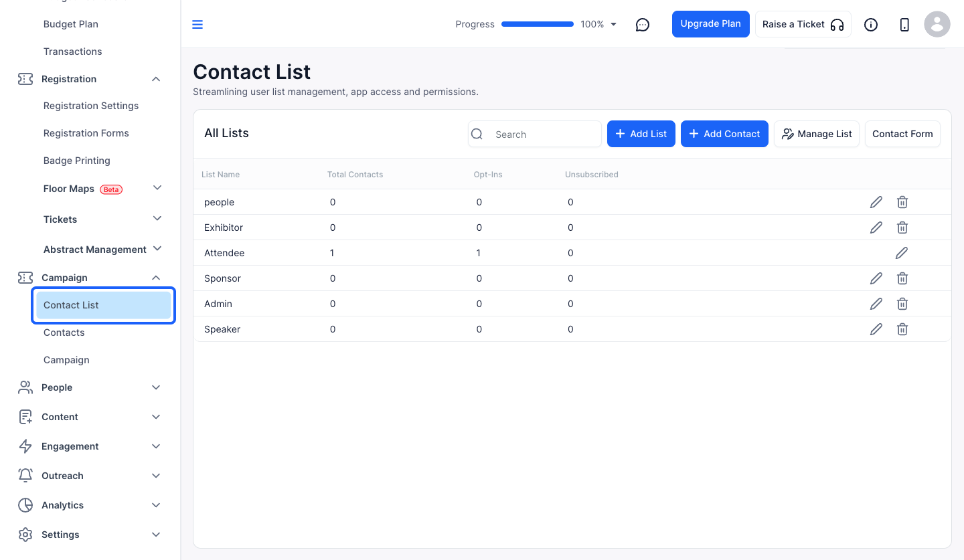964x560 pixels.
Task: Edit the Attendee list with the pencil icon
Action: 902,253
